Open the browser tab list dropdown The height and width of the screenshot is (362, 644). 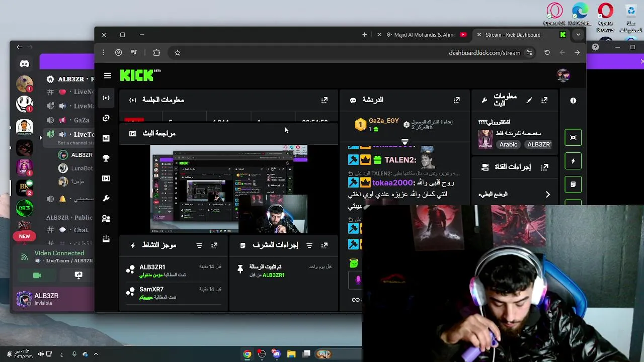578,35
